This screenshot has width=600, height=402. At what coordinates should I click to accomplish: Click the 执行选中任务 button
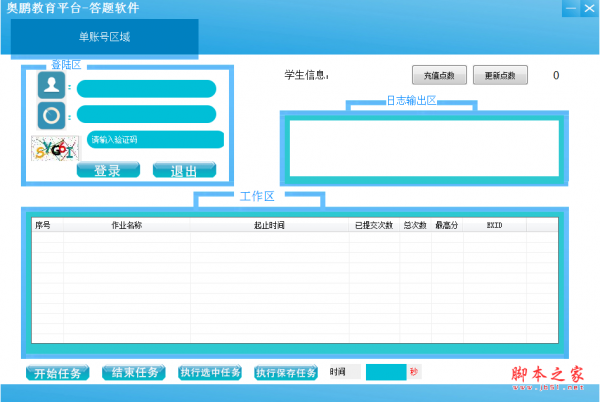pos(210,373)
